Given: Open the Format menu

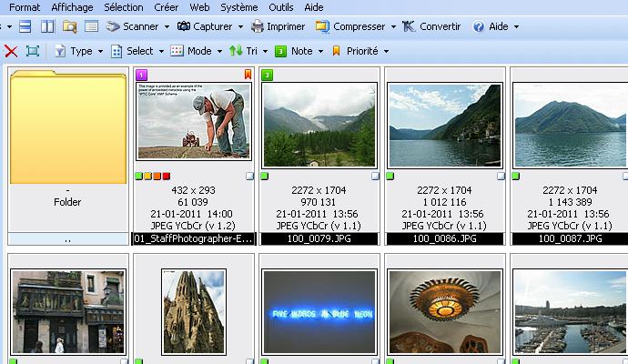Looking at the screenshot, I should click(x=25, y=7).
